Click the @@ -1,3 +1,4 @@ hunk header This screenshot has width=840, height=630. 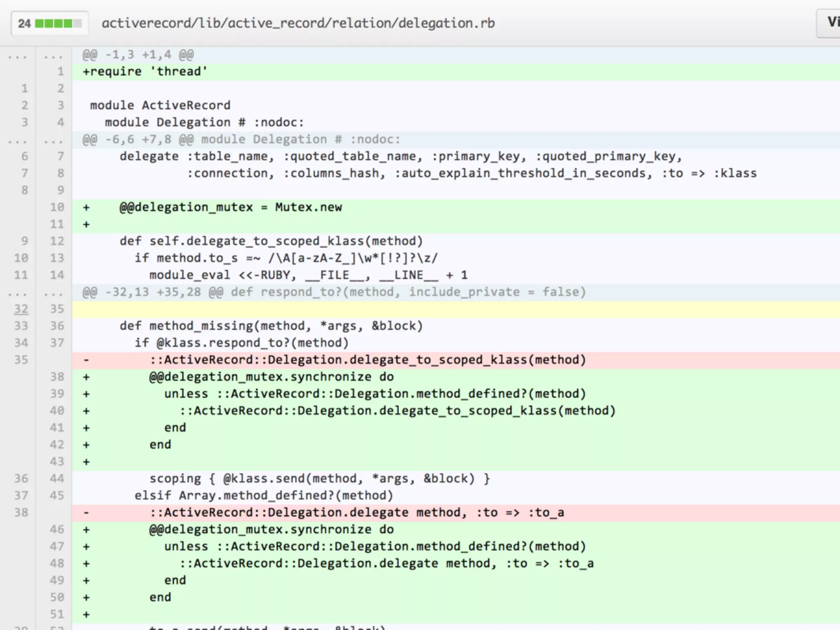point(138,55)
